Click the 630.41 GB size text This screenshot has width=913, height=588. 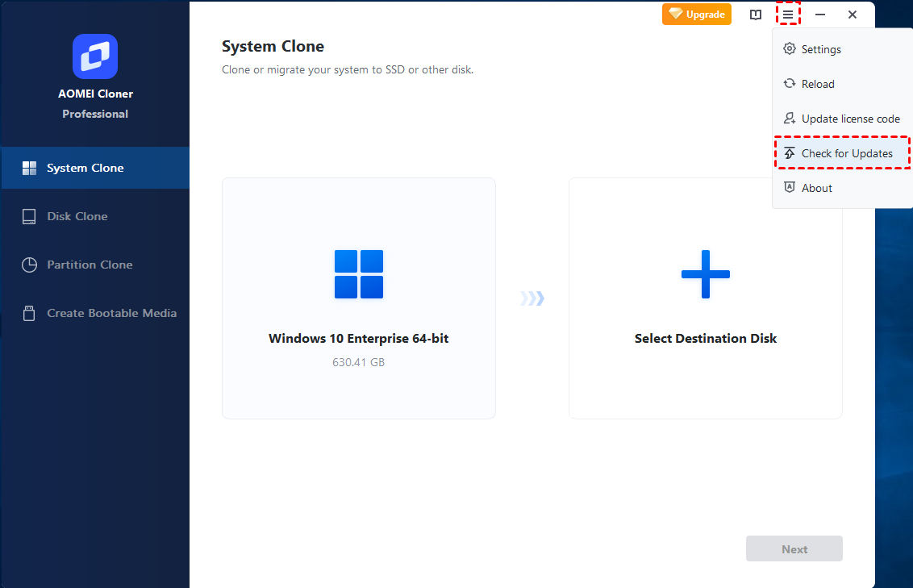tap(359, 362)
